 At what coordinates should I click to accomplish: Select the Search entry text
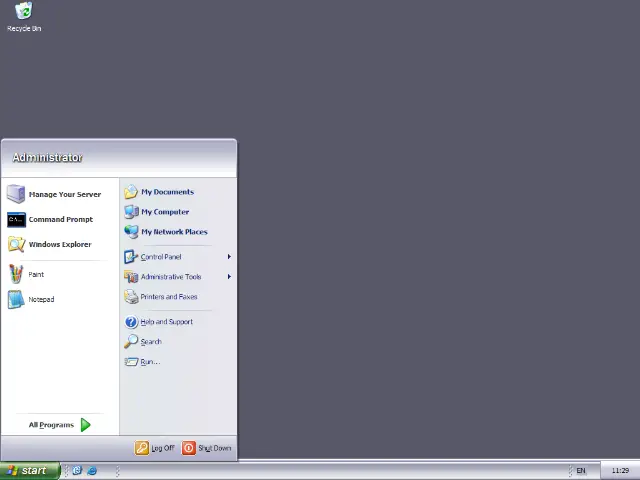point(151,342)
